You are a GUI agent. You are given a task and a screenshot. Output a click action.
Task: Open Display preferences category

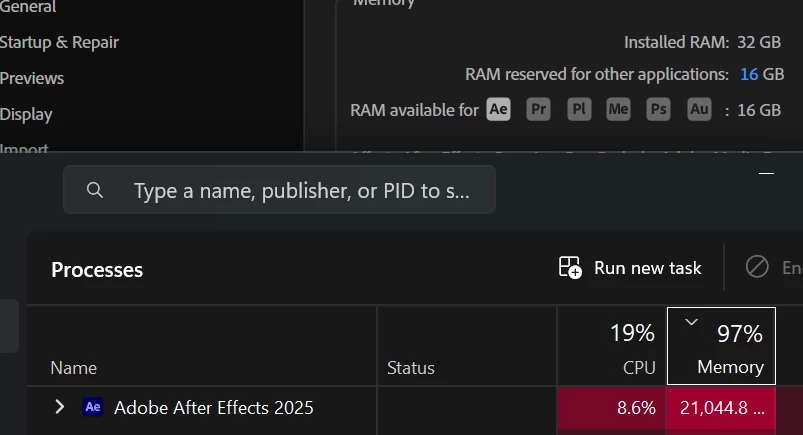26,114
